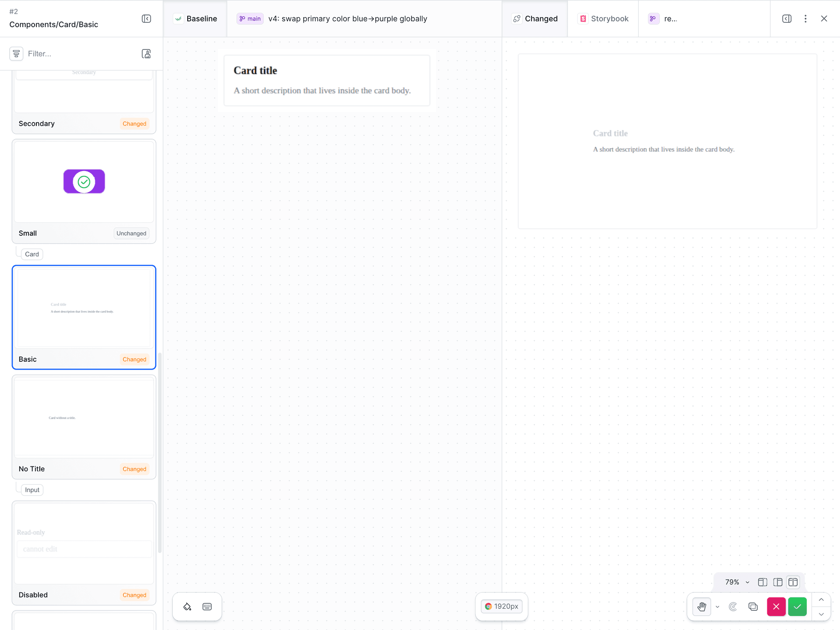This screenshot has width=840, height=630.
Task: Toggle the single-pane view mode
Action: [763, 582]
